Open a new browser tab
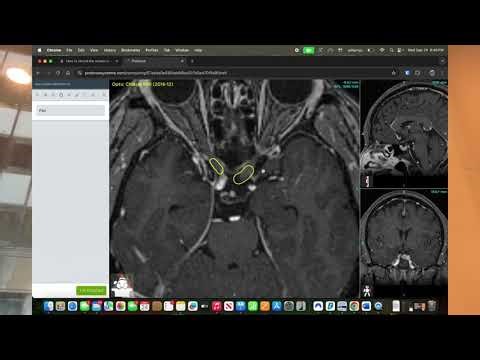Image resolution: width=480 pixels, height=360 pixels. point(192,61)
